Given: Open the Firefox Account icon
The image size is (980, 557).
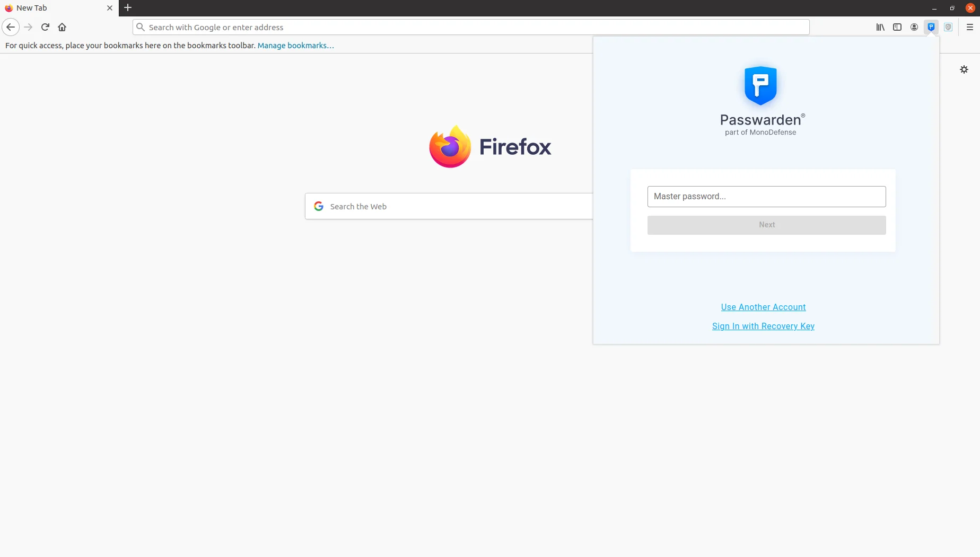Looking at the screenshot, I should pos(914,27).
